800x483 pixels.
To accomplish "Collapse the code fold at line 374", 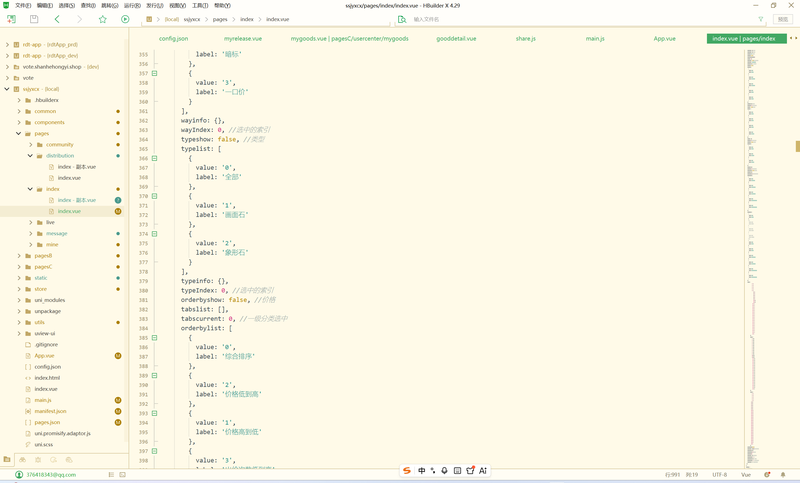I will tap(154, 234).
